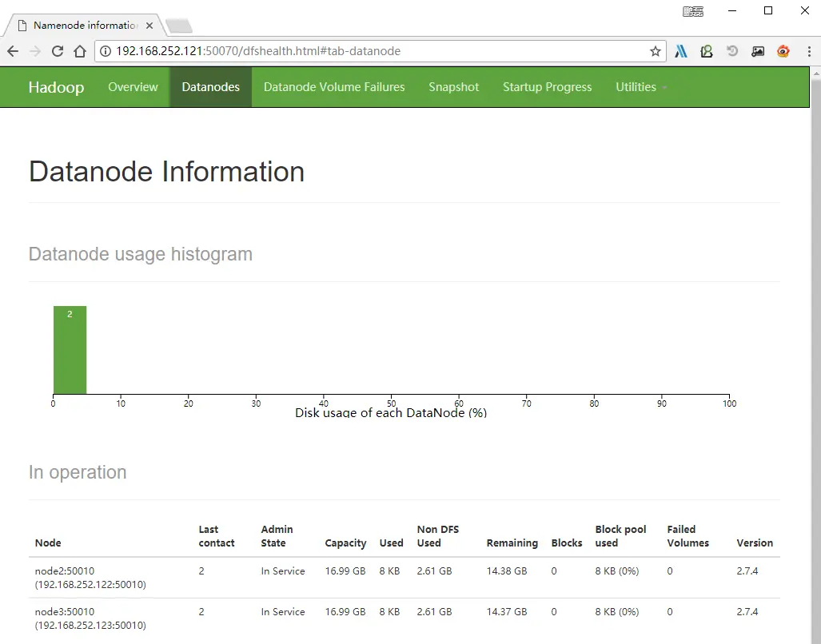This screenshot has width=821, height=644.
Task: Click the Version column header
Action: point(755,543)
